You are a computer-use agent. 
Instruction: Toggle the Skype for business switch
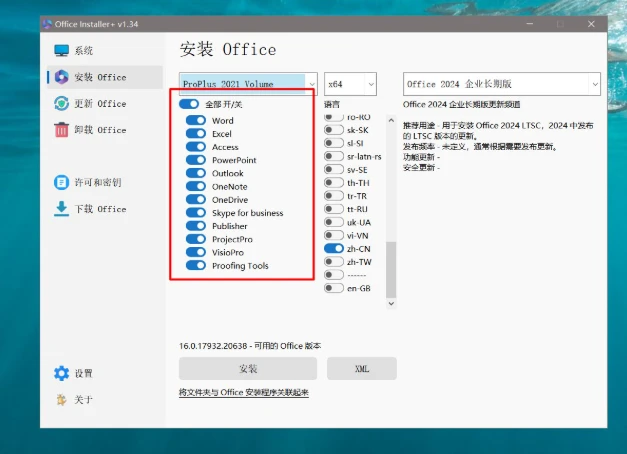(x=196, y=213)
